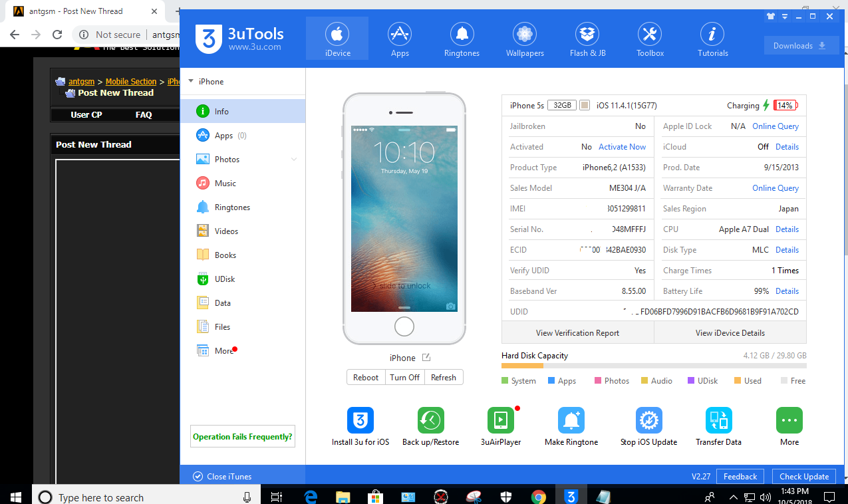Viewport: 848px width, 504px height.
Task: Select UDisk in the sidebar
Action: [x=243, y=279]
